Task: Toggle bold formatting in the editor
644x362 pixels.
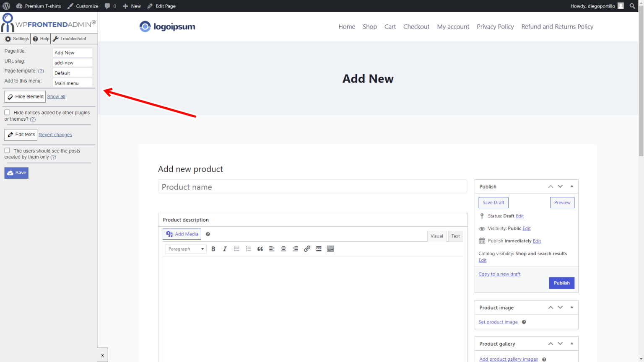Action: [x=213, y=248]
